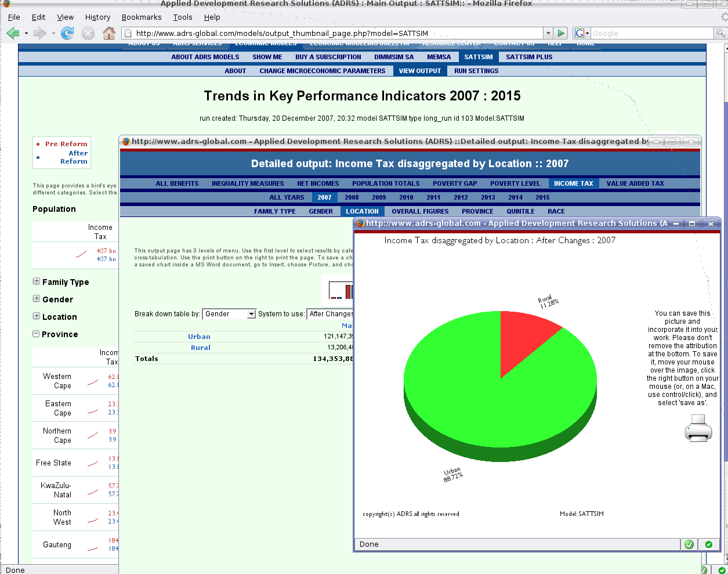This screenshot has height=574, width=728.
Task: Click the Google logo icon in the search box
Action: pyautogui.click(x=581, y=33)
